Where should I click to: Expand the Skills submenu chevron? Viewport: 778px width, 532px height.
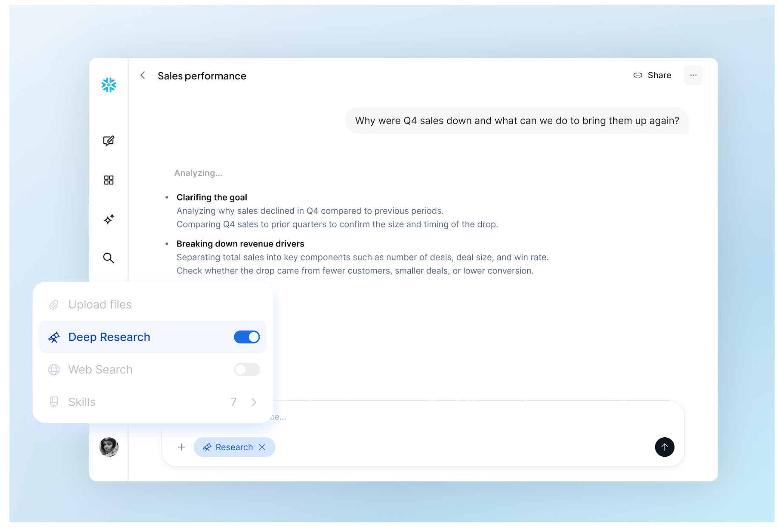(x=254, y=402)
